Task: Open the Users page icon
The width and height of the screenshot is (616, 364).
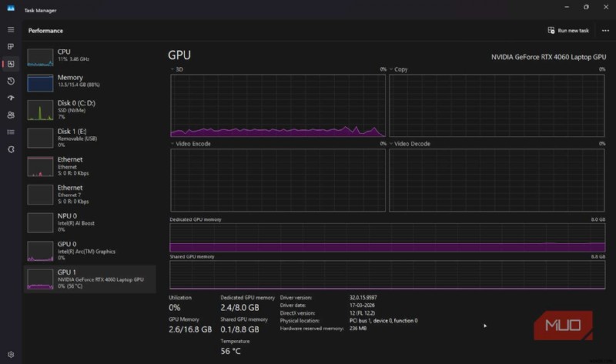Action: 11,115
